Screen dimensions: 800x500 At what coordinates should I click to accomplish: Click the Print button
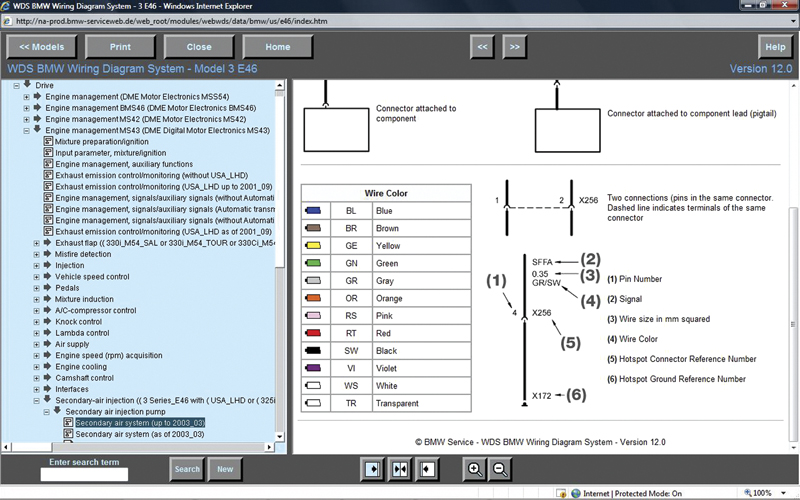tap(120, 47)
